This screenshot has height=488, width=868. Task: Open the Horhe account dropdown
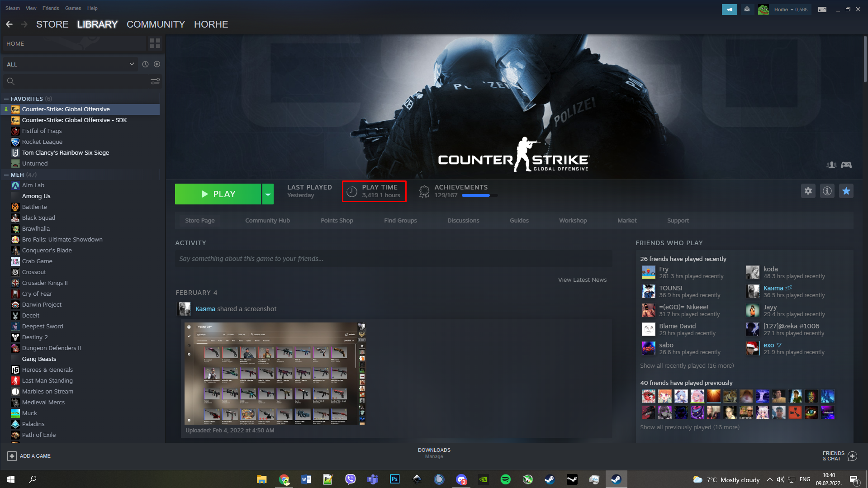point(791,9)
